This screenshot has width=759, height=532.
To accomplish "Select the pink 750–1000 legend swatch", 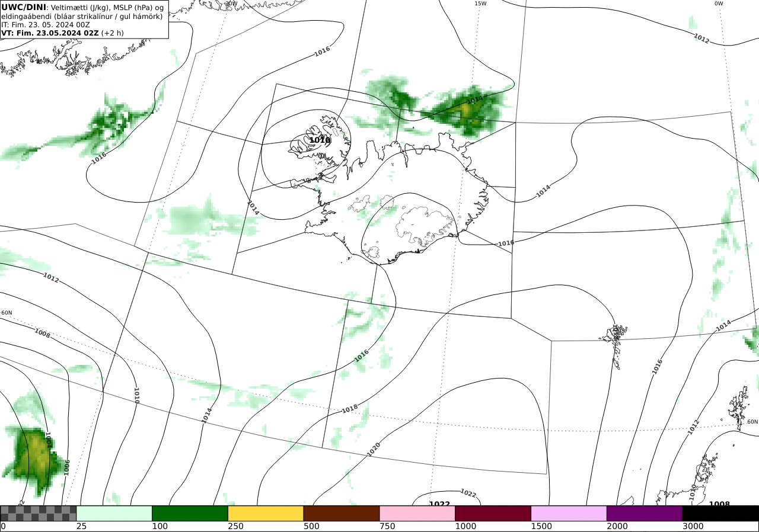I will pos(417,513).
